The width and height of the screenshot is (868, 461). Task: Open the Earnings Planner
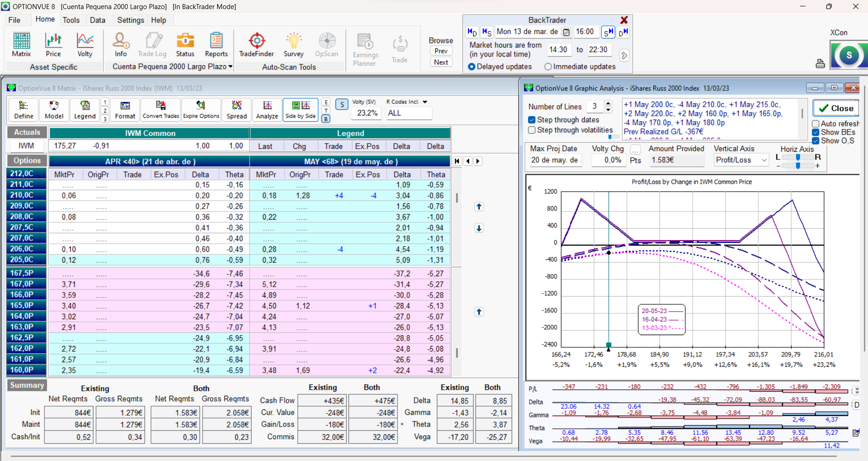pos(365,50)
